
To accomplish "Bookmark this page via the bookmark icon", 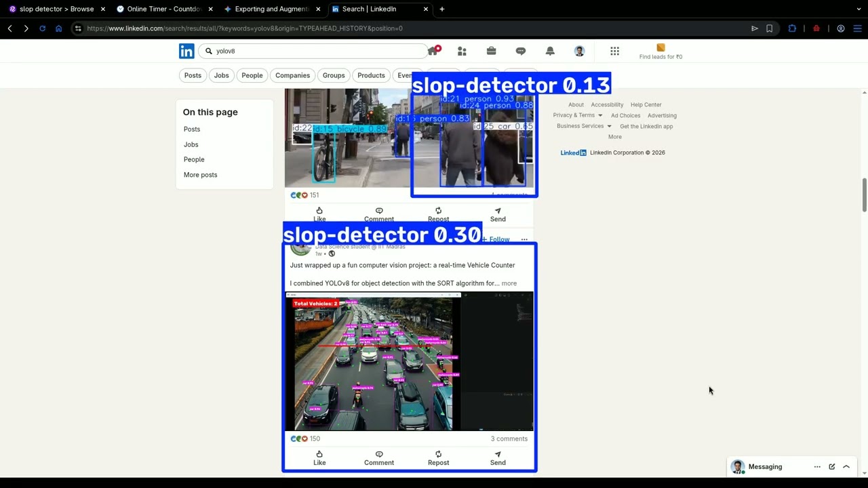I will (x=769, y=28).
